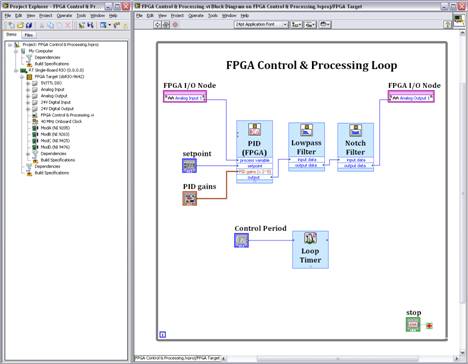Select the Notch Filter block icon
This screenshot has height=364, width=468.
(x=355, y=130)
